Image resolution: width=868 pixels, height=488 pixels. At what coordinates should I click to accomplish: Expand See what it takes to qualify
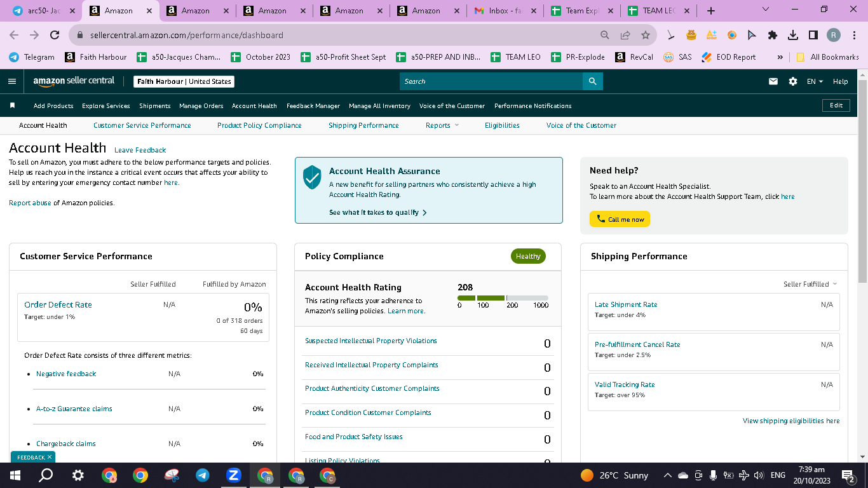[377, 212]
